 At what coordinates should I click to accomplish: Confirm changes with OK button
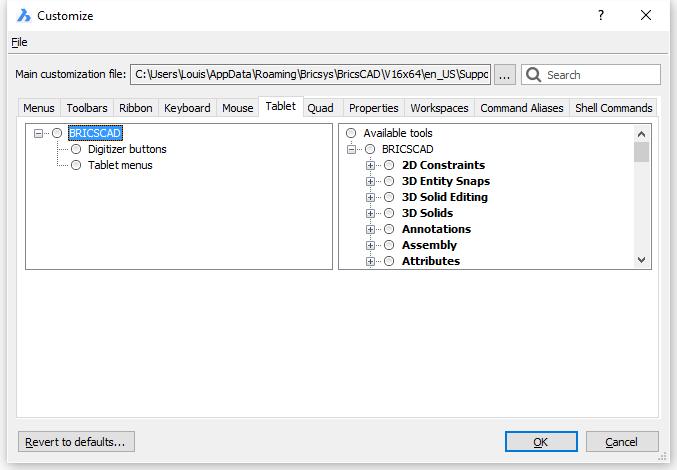tap(541, 442)
